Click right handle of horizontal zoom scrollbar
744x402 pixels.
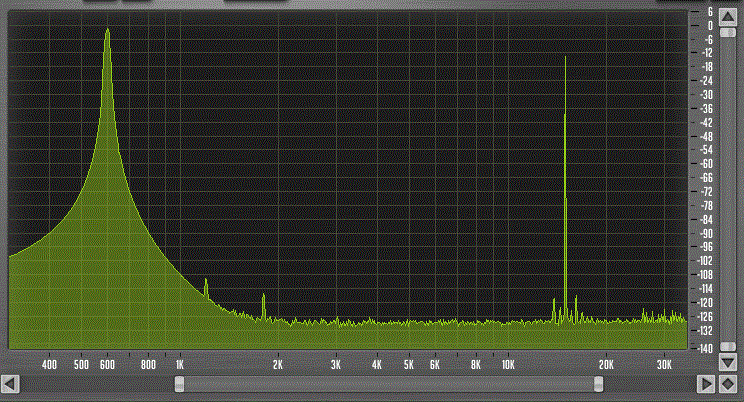coord(599,384)
